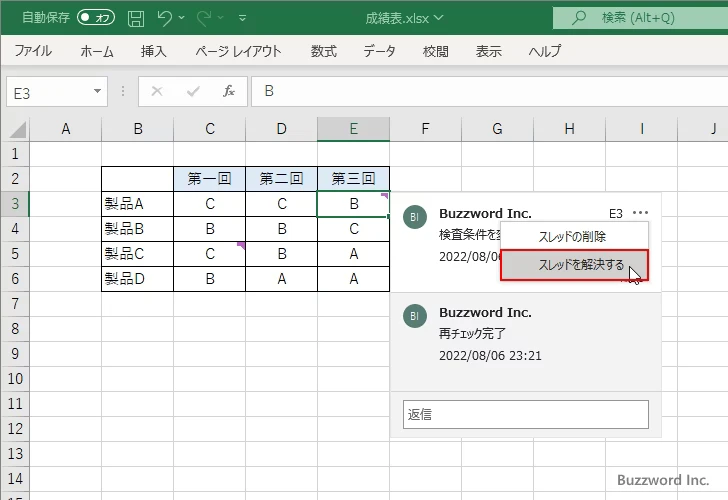Focus the 検索 (Alt+Q) search box

pyautogui.click(x=640, y=18)
